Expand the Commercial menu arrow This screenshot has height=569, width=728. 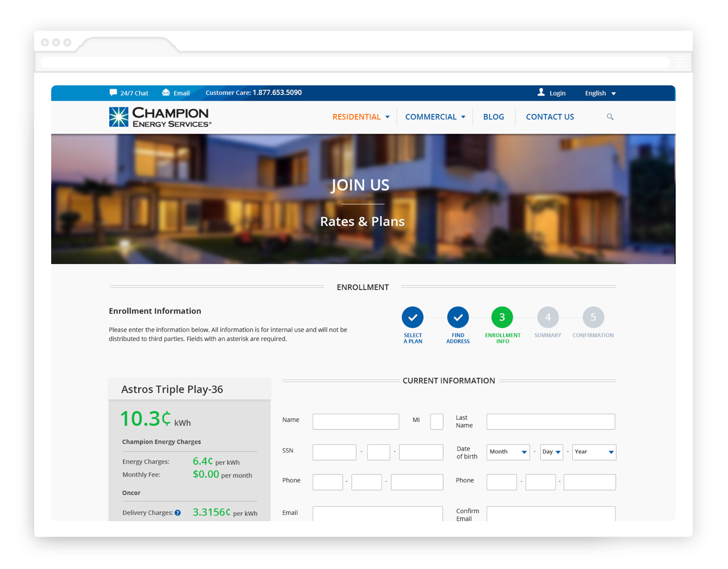(x=464, y=117)
